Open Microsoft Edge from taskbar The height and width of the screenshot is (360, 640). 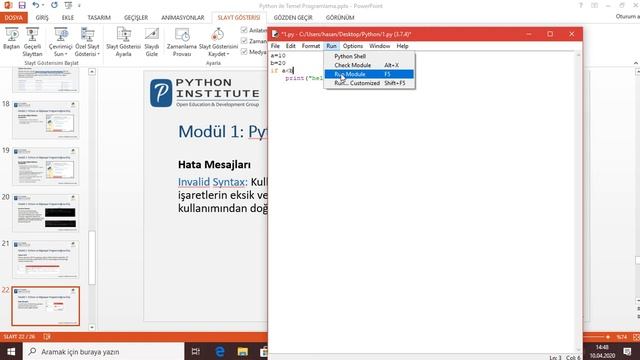coord(220,351)
